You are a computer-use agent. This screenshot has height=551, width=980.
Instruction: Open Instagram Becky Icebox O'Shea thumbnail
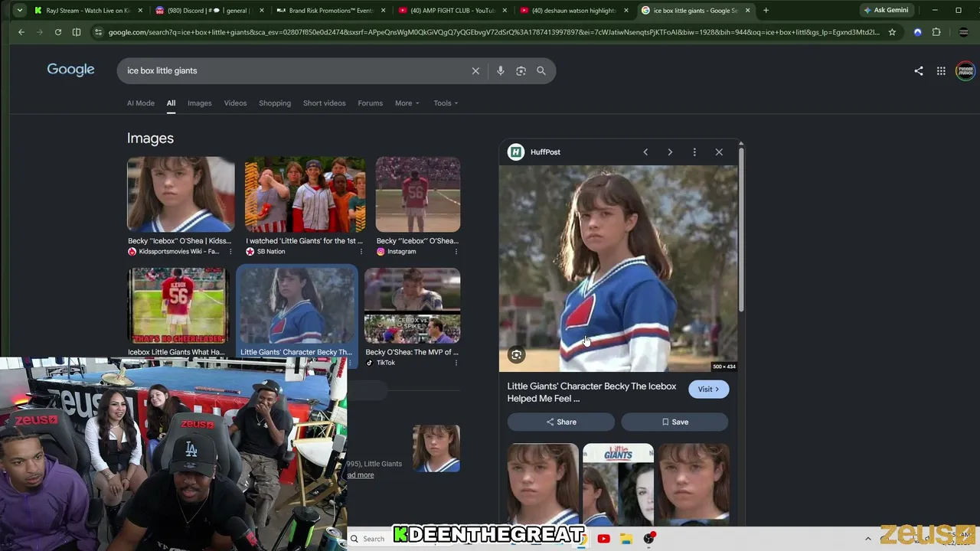click(x=418, y=194)
